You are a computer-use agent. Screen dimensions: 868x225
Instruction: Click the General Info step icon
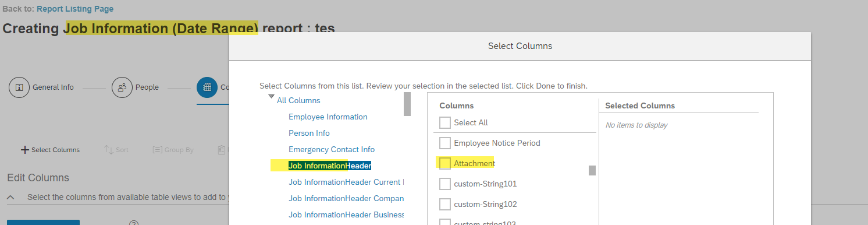[x=19, y=87]
